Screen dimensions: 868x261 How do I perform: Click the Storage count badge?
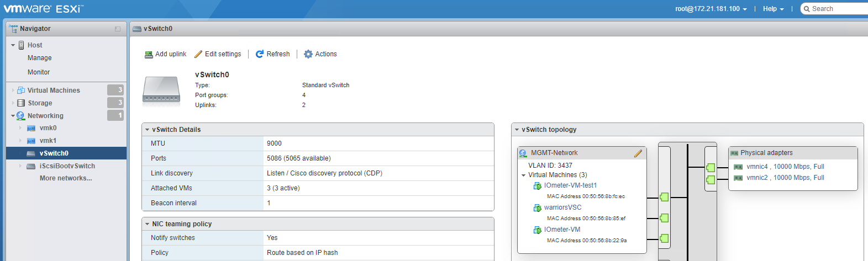tap(115, 103)
